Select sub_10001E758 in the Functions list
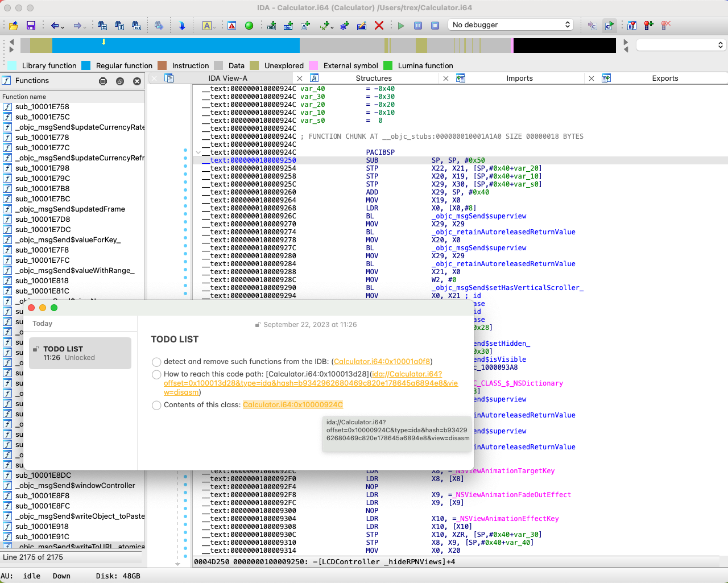 [x=42, y=107]
